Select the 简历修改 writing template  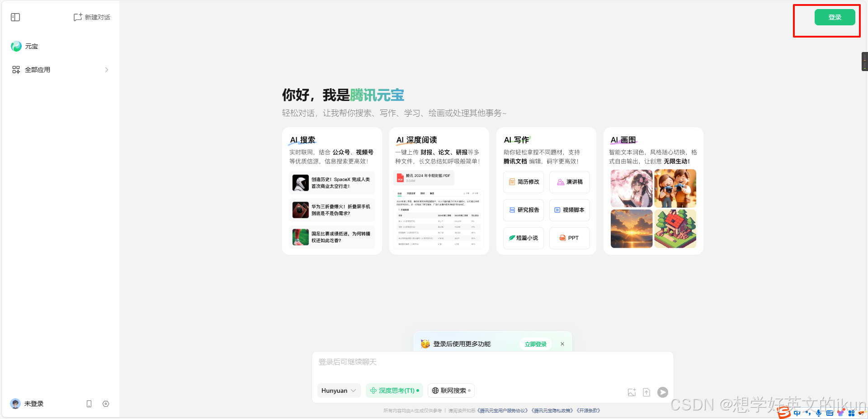524,182
